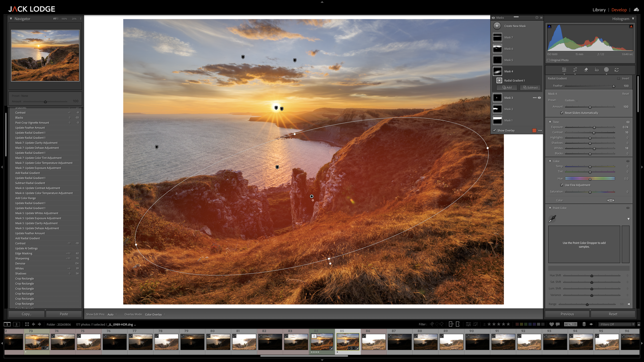The width and height of the screenshot is (644, 362).
Task: Click the go back arrow in filmstrip bar
Action: click(33, 324)
